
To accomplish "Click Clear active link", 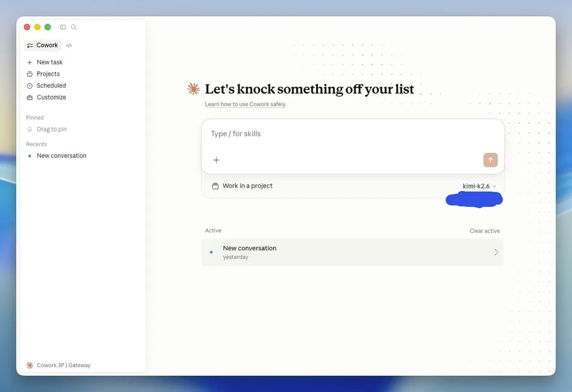I will pos(485,231).
